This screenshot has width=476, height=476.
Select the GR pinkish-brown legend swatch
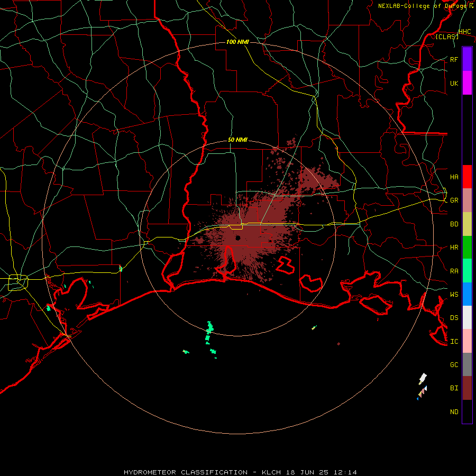click(x=467, y=200)
